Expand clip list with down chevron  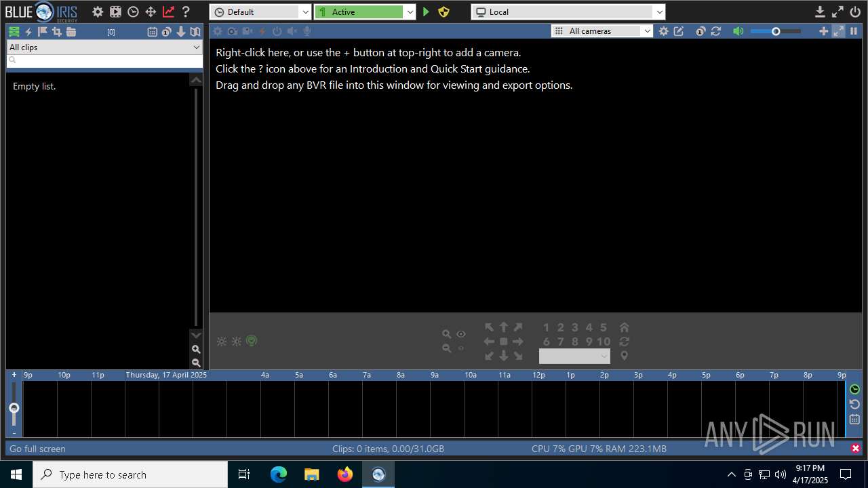click(x=196, y=335)
